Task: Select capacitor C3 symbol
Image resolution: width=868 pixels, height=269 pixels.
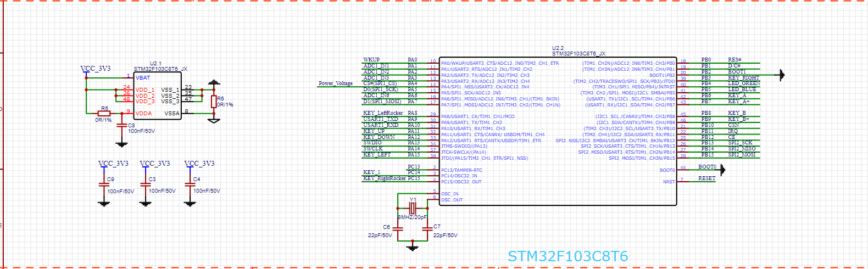Action: click(x=145, y=185)
